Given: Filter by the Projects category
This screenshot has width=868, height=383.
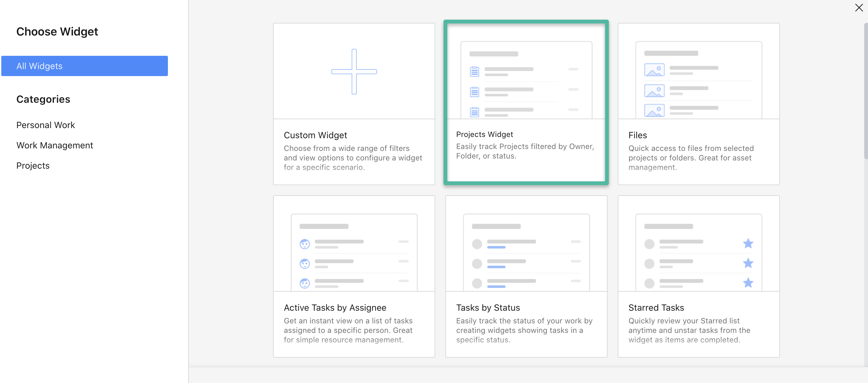Looking at the screenshot, I should pos(33,166).
